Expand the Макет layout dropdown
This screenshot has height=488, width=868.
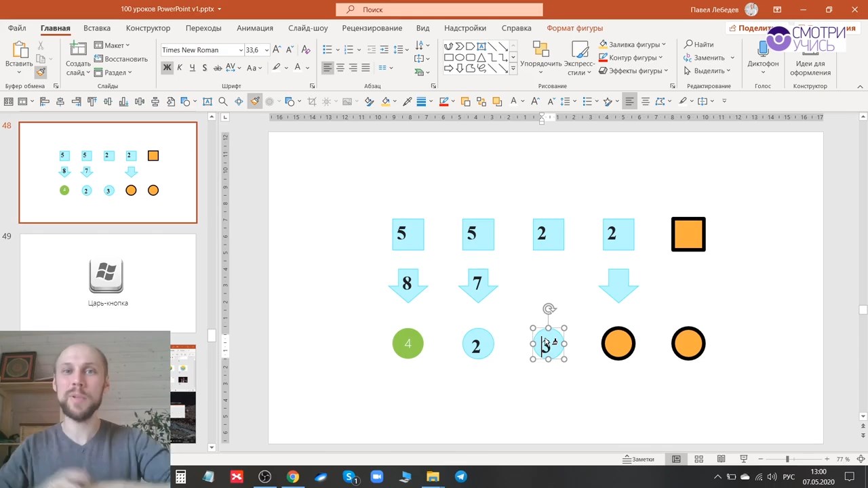[127, 45]
